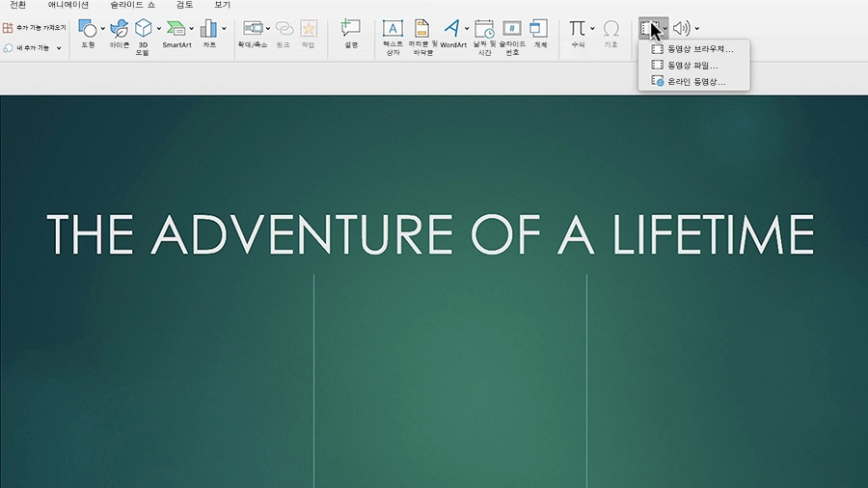Expand the 확대/축소 dropdown arrow
868x488 pixels.
click(268, 28)
